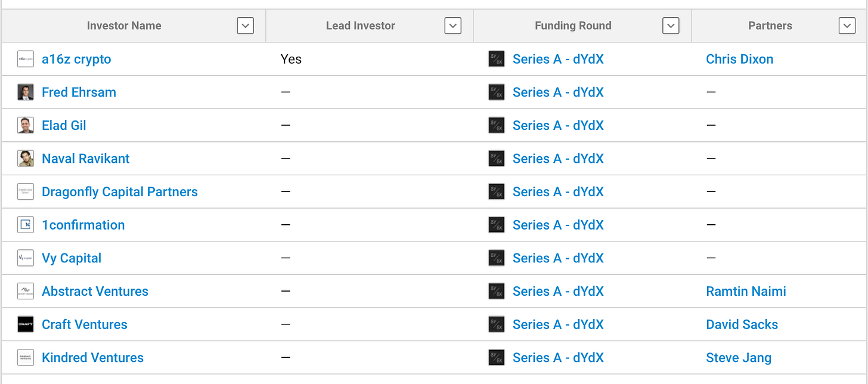Click Fred Ehrsam's profile photo
868x384 pixels.
click(x=26, y=92)
